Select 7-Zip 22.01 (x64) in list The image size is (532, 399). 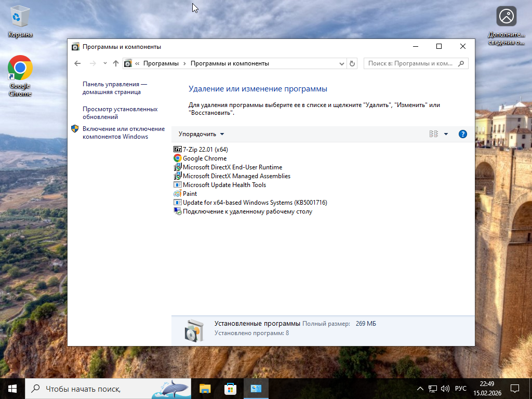[205, 149]
